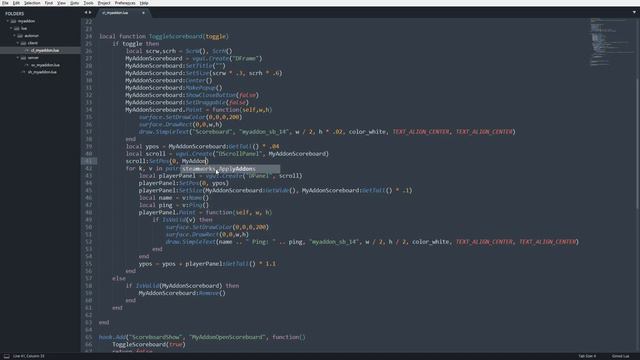Image resolution: width=640 pixels, height=360 pixels.
Task: Select the myaddon folder icon
Action: (x=13, y=21)
